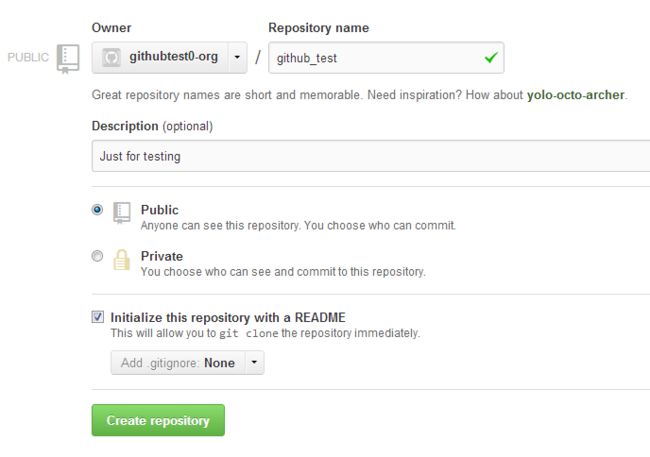Click into the Description field reading Just for testing
650x457 pixels.
[371, 156]
